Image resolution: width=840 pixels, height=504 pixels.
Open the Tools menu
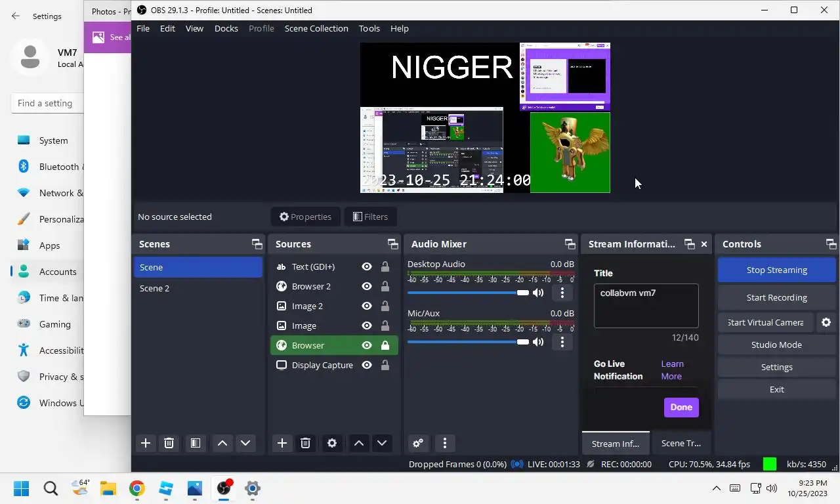[369, 28]
